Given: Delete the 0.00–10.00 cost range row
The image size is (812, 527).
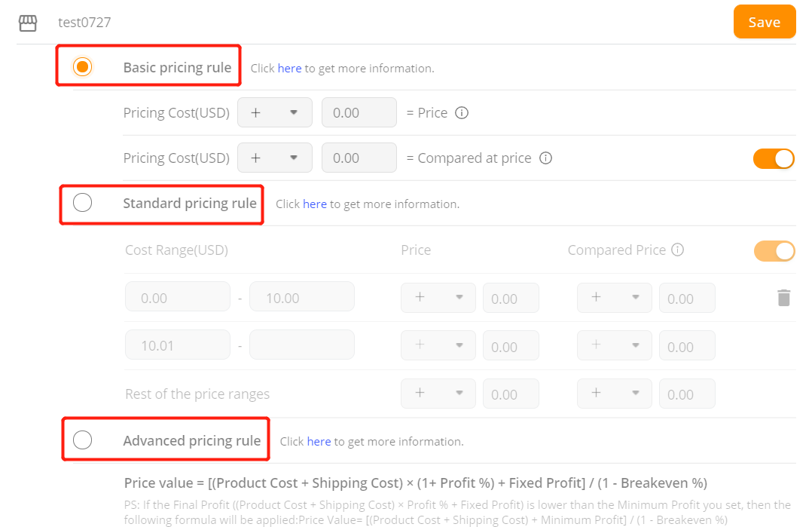Looking at the screenshot, I should pyautogui.click(x=783, y=298).
